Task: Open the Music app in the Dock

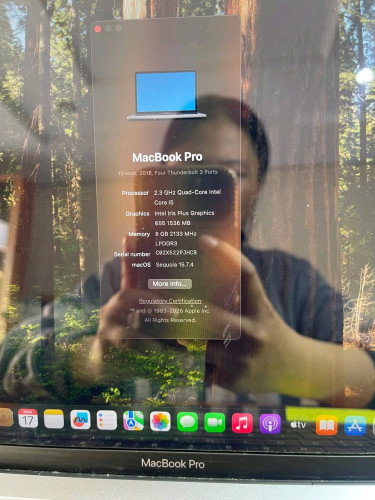Action: point(242,423)
